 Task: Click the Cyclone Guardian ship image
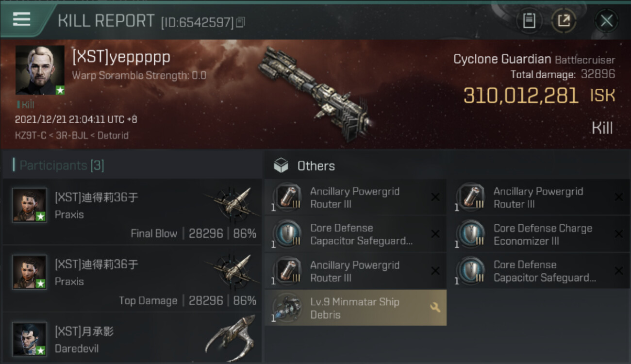click(x=315, y=94)
